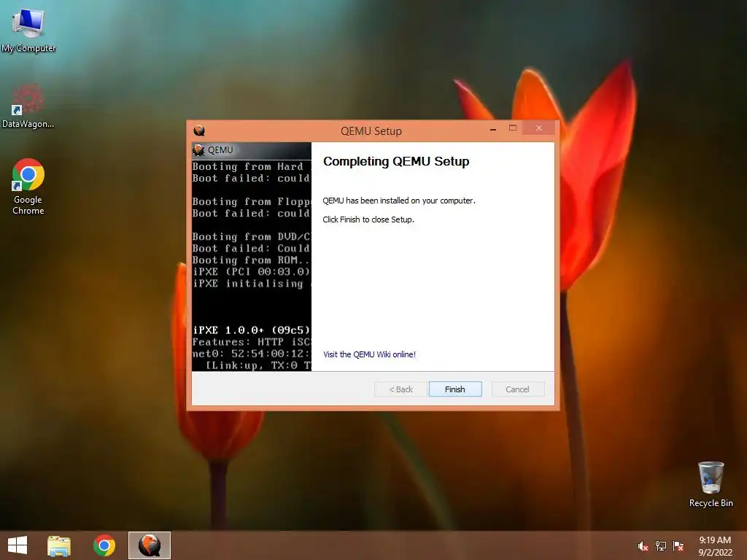Open File Explorer from the taskbar

click(x=59, y=545)
